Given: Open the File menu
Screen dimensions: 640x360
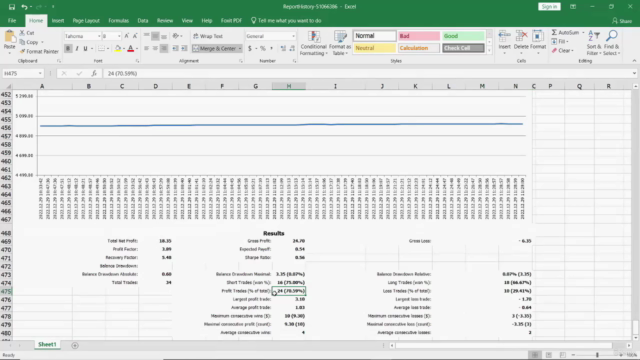Looking at the screenshot, I should click(12, 20).
